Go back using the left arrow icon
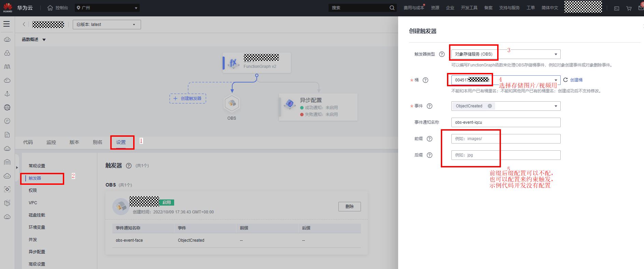The width and height of the screenshot is (644, 269). pyautogui.click(x=24, y=25)
